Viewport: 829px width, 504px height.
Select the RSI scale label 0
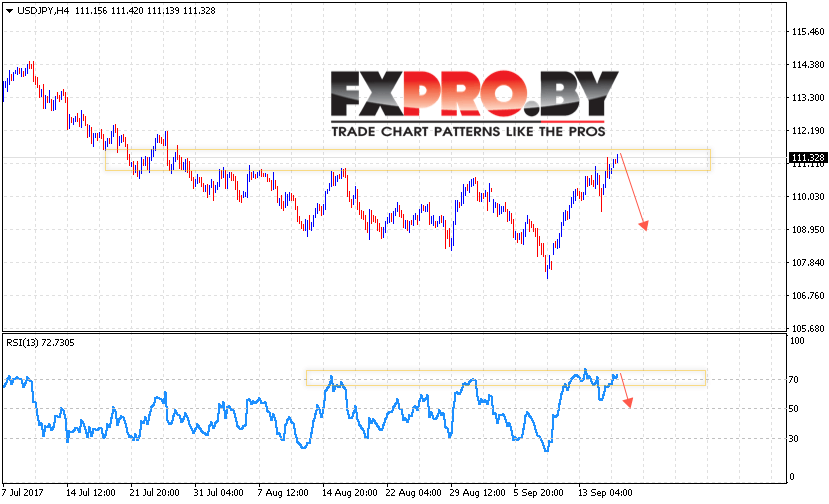(x=791, y=477)
